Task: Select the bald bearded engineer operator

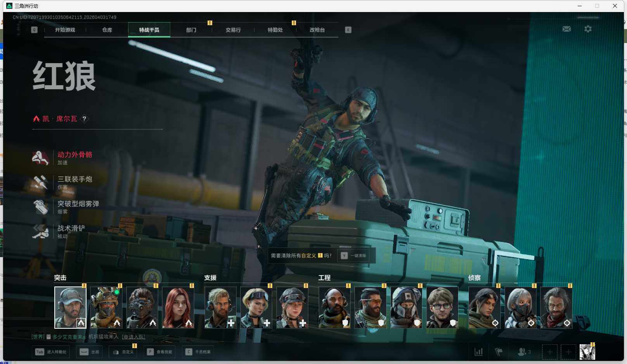Action: tap(334, 307)
